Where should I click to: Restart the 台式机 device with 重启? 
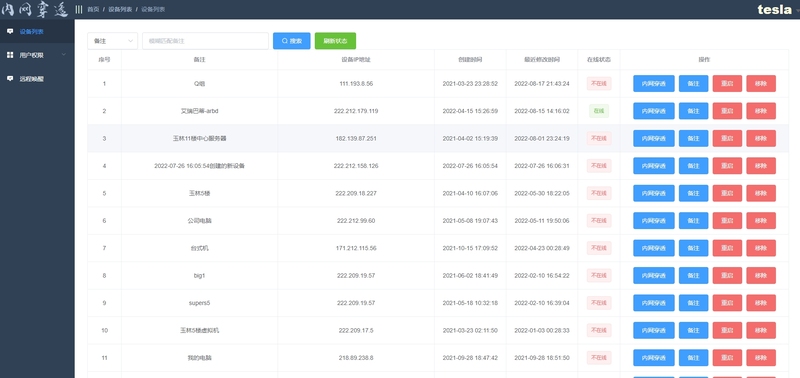727,248
